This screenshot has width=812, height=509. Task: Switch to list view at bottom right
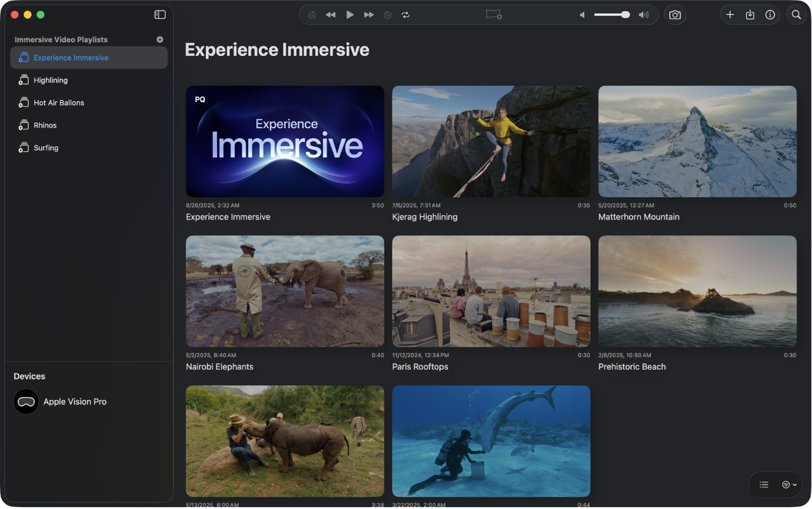(x=763, y=485)
